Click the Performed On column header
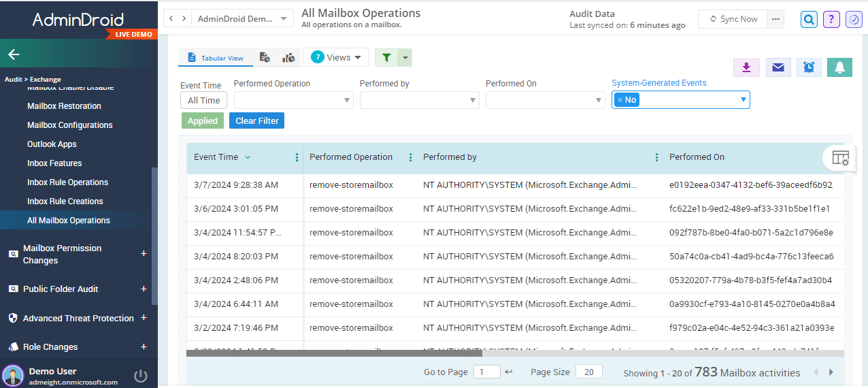The height and width of the screenshot is (388, 868). click(x=697, y=157)
